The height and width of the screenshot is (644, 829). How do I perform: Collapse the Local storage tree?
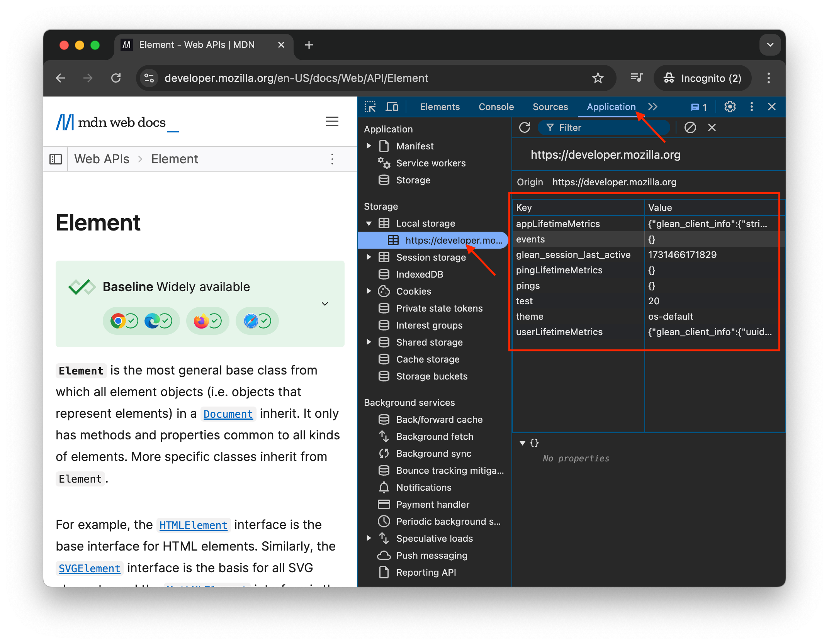click(x=369, y=223)
